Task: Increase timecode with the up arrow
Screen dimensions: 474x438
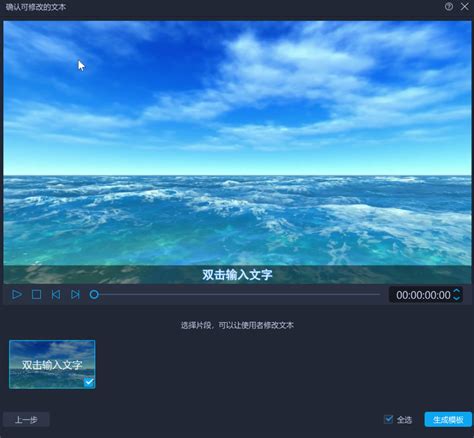Action: coord(457,291)
